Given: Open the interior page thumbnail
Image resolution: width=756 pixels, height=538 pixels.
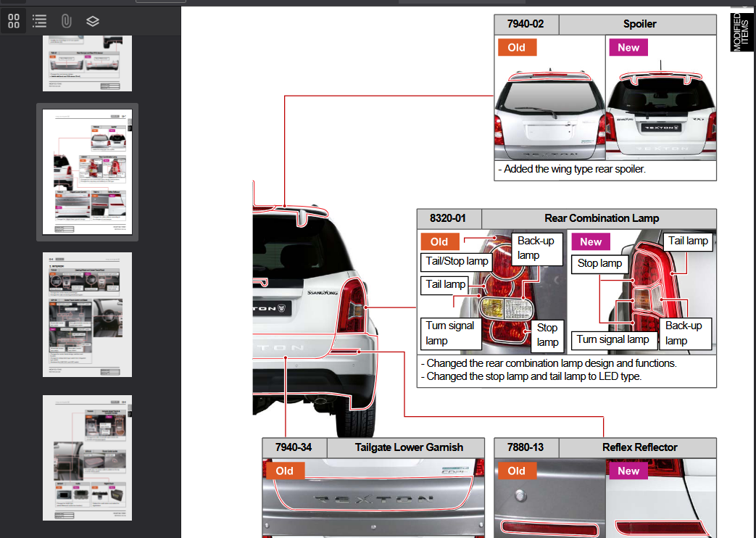Looking at the screenshot, I should [87, 315].
